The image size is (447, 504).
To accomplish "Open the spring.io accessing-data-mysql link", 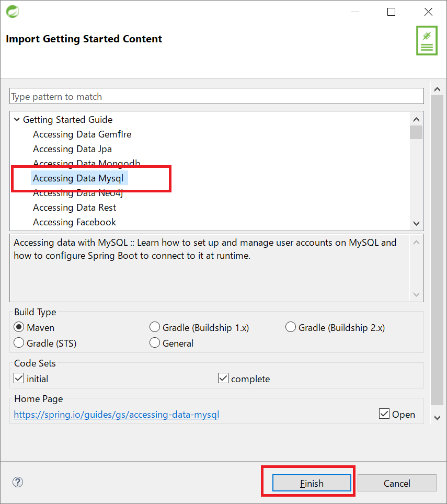I will [116, 415].
